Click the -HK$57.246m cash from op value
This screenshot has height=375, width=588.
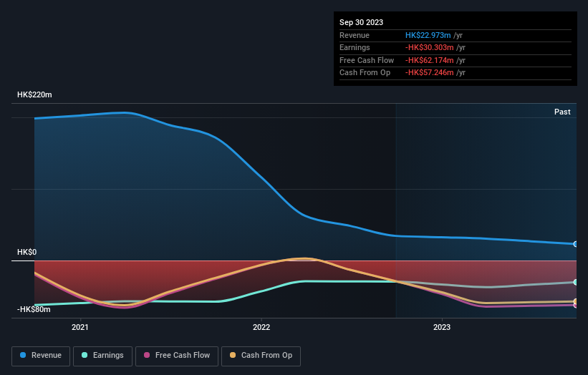(x=430, y=73)
